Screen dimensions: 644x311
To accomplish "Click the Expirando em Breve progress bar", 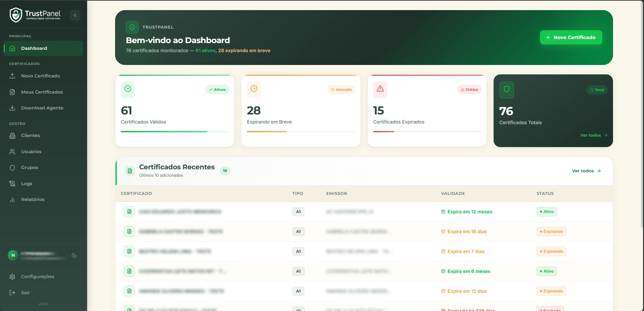I will (301, 132).
